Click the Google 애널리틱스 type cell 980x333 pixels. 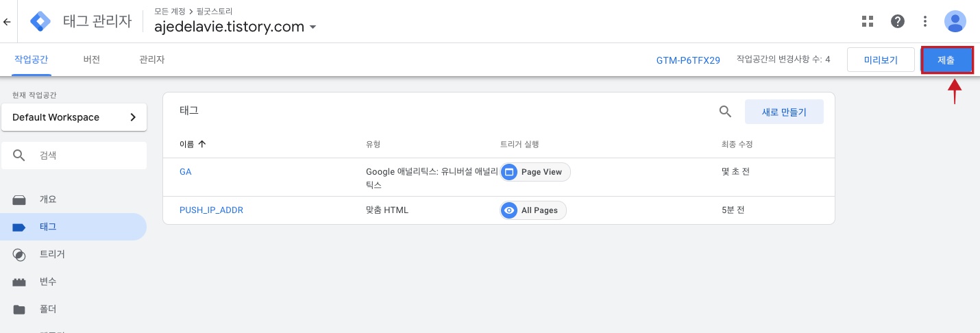click(432, 178)
